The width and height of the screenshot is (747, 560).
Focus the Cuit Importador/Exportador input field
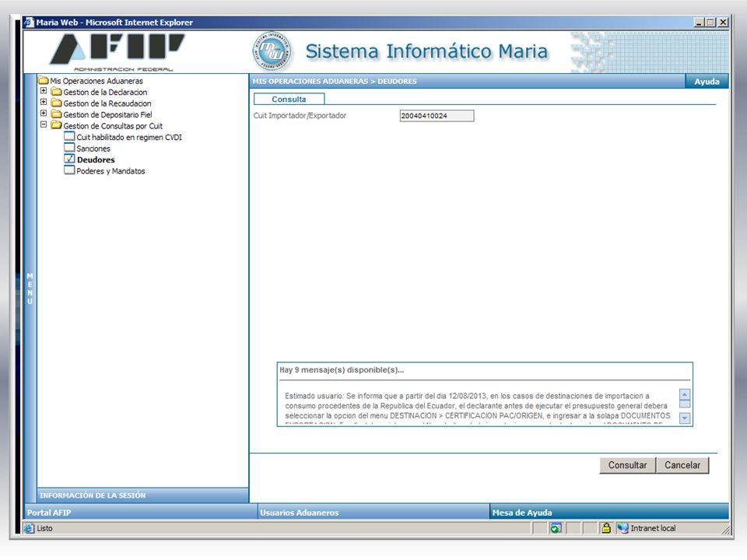(437, 116)
